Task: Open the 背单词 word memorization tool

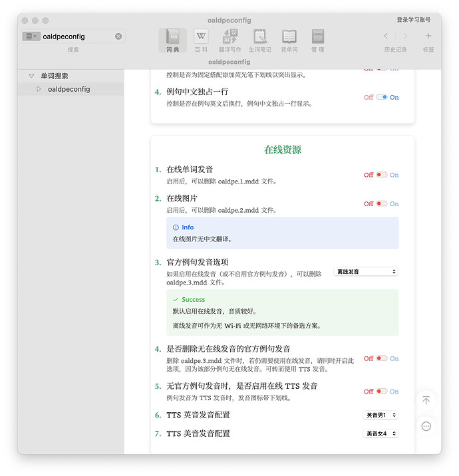Action: [x=289, y=41]
